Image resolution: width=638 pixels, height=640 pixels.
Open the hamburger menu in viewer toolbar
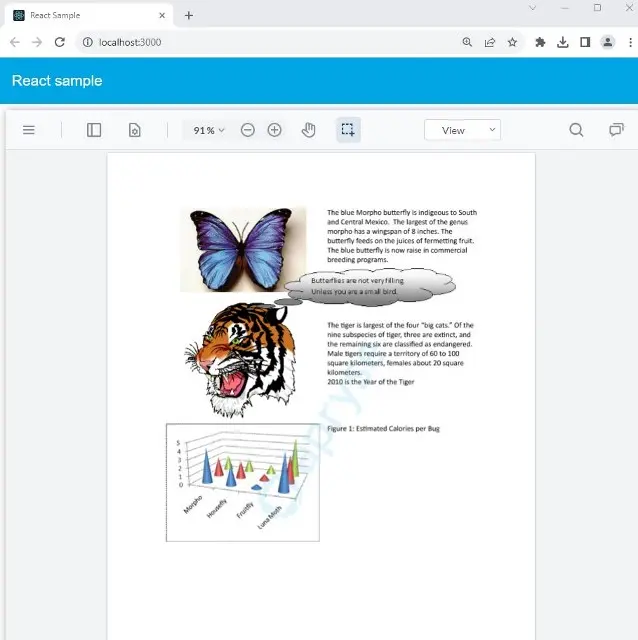29,130
